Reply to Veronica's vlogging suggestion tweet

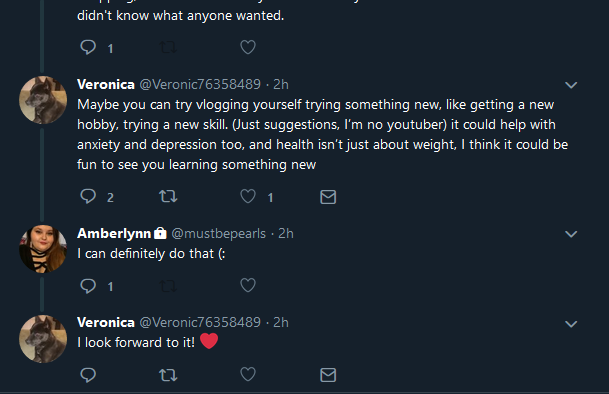(x=88, y=196)
